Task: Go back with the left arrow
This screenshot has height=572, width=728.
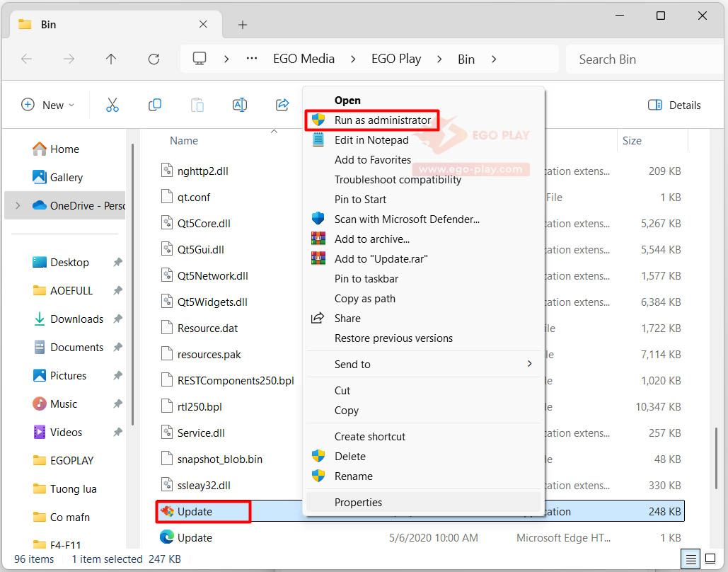Action: click(x=26, y=59)
